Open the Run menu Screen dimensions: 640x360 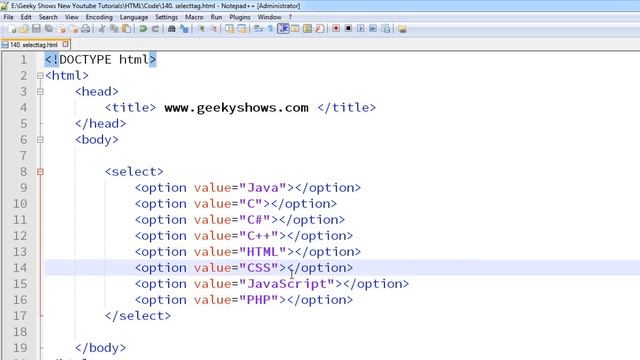(x=216, y=17)
